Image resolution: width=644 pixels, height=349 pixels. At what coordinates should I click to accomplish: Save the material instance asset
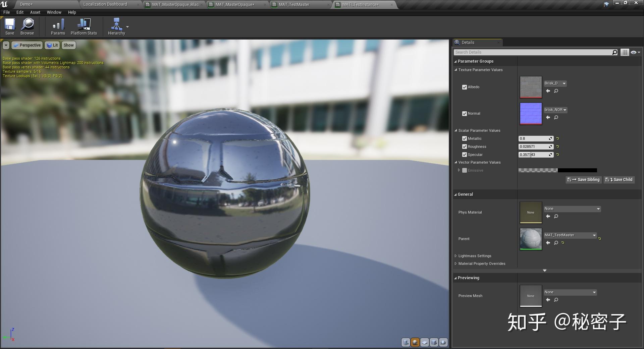(9, 26)
